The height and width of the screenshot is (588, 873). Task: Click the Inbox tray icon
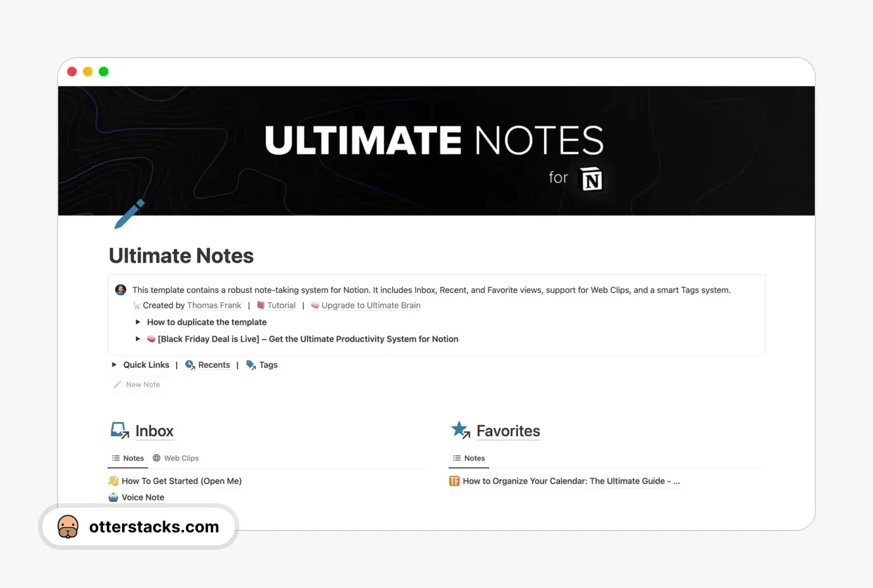pos(120,431)
